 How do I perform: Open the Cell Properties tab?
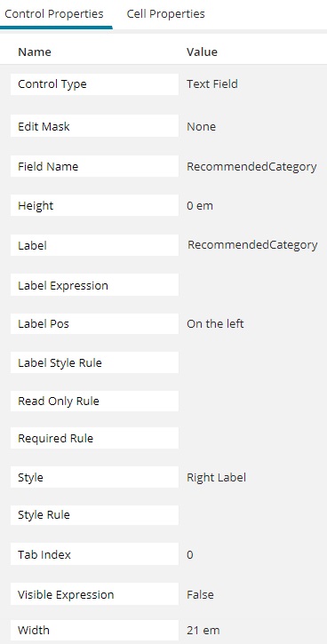165,14
